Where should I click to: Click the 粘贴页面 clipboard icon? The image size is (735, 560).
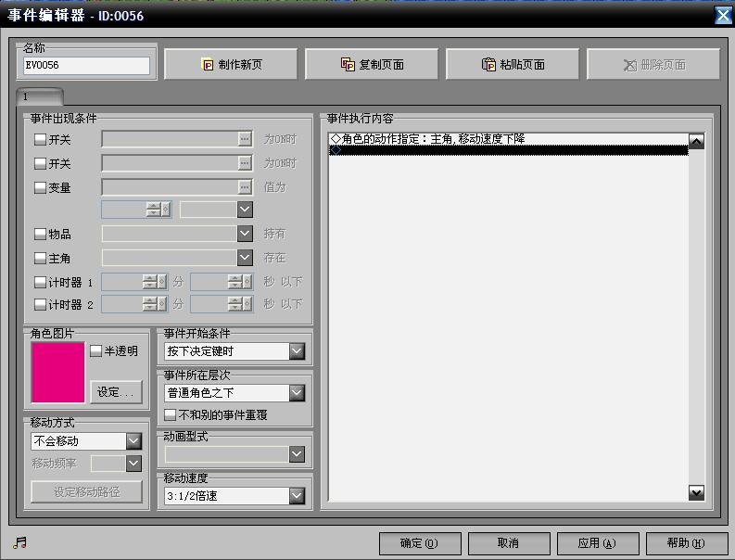tap(488, 64)
